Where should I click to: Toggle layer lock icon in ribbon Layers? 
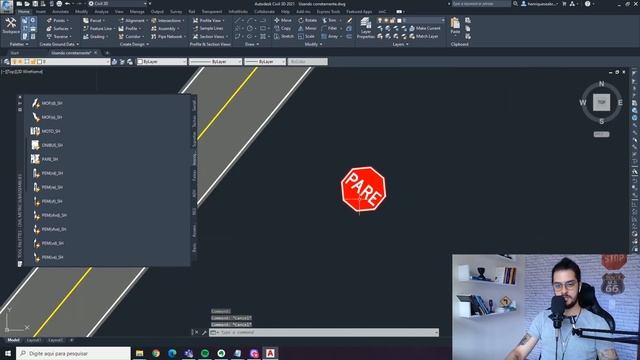coord(392,20)
